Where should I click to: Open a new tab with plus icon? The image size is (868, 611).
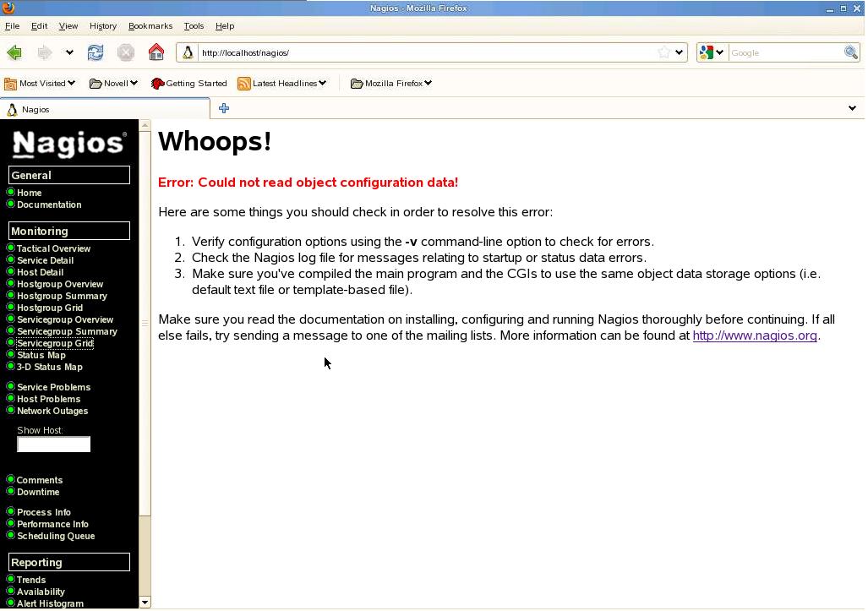224,108
